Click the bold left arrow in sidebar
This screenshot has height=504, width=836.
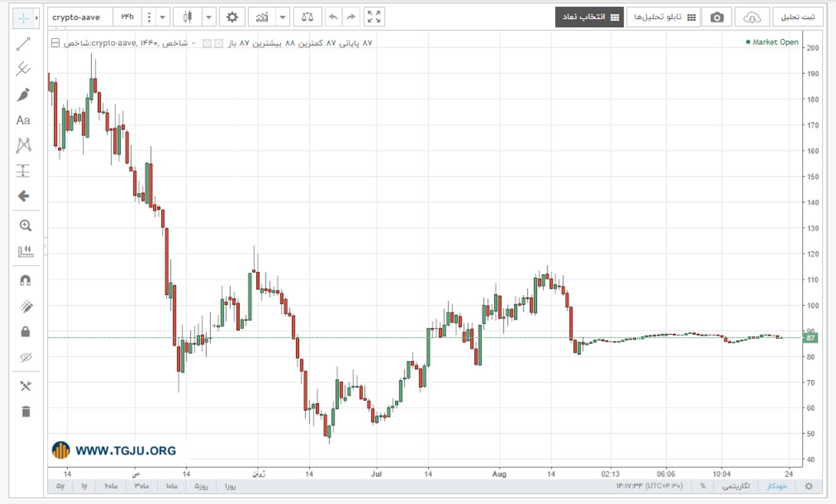[x=24, y=196]
